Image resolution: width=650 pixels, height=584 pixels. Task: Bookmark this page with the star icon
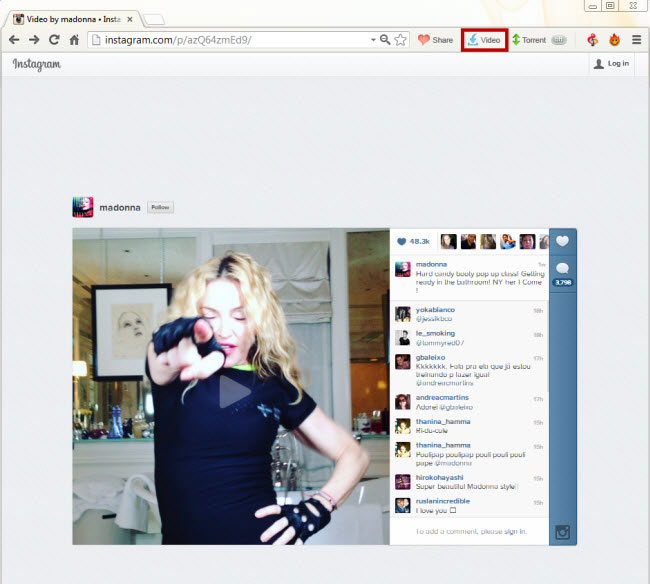400,40
